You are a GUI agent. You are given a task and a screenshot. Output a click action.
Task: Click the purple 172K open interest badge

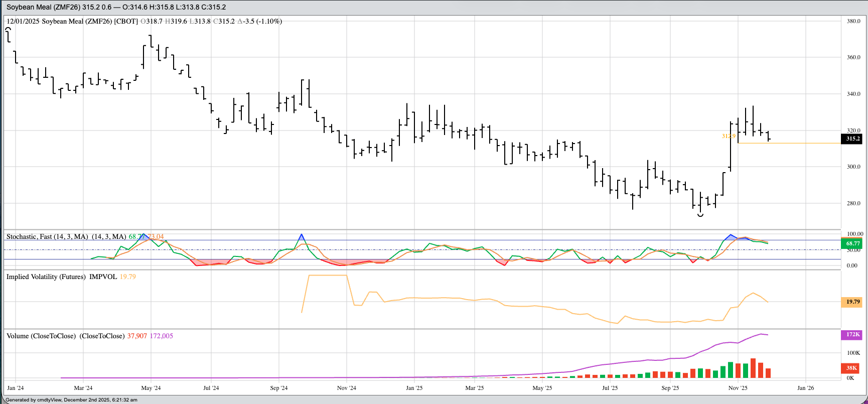point(852,335)
